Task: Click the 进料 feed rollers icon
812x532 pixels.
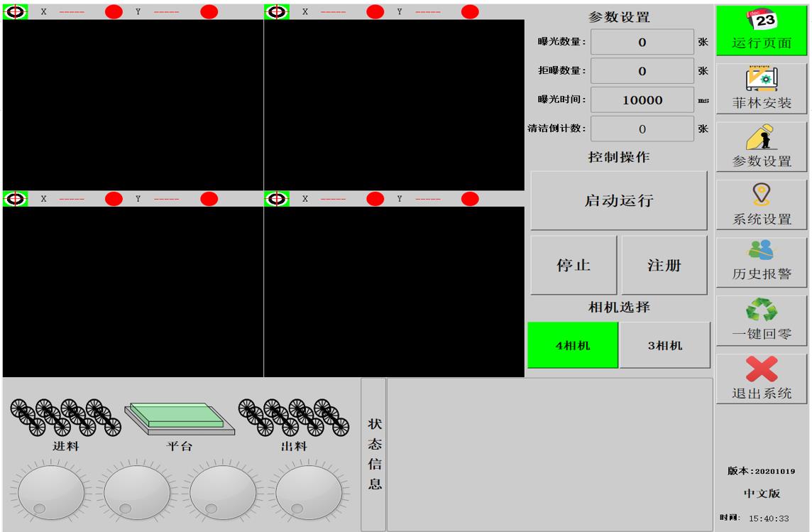Action: pyautogui.click(x=65, y=417)
